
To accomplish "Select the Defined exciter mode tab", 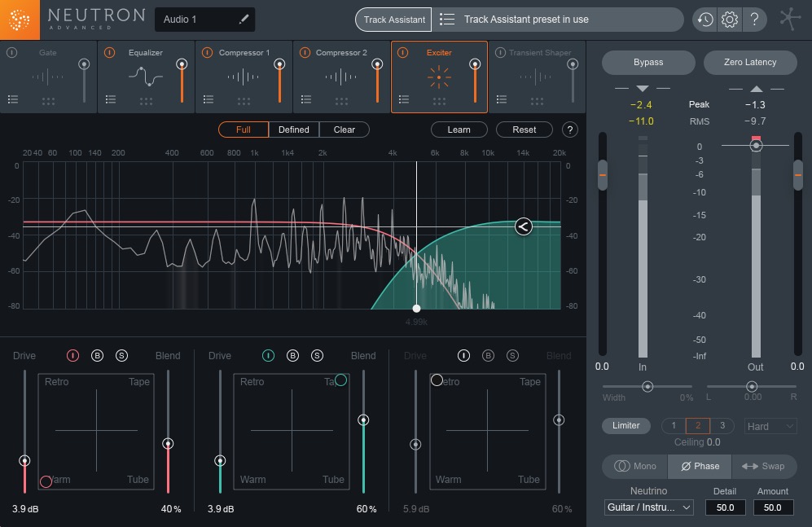I will coord(294,130).
